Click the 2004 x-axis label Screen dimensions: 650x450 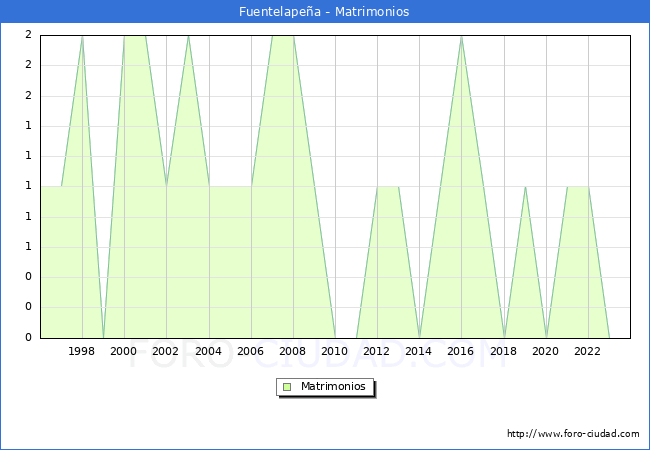208,351
